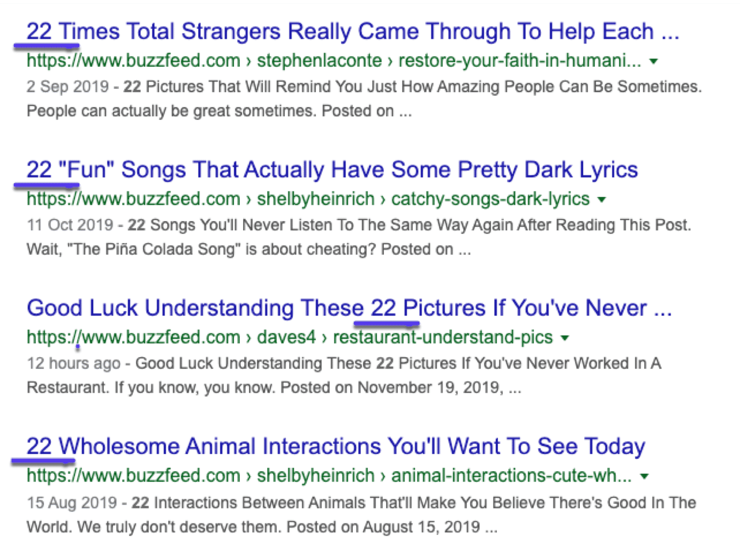Viewport: 740px width, 560px height.
Task: Click the shelbyheinrich breadcrumb under the animal result
Action: (x=315, y=475)
